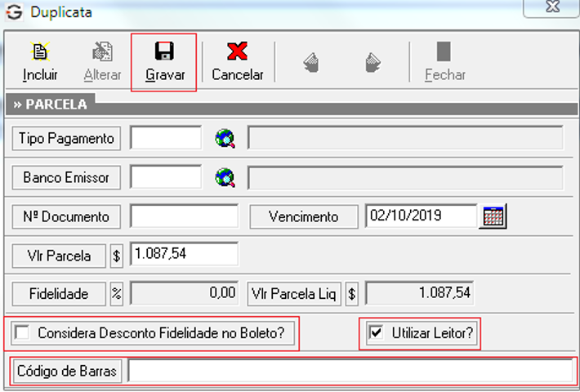Viewport: 580px width, 392px height.
Task: Click the red X Cancelar icon
Action: [x=237, y=51]
